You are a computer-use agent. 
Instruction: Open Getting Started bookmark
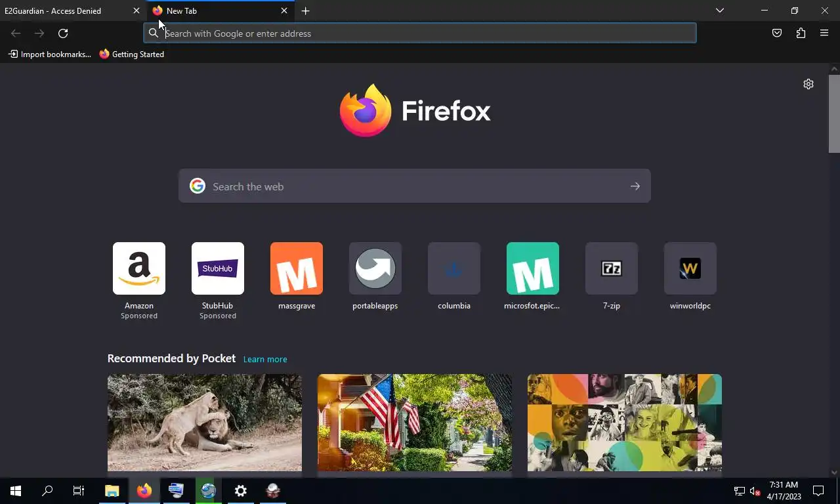pos(132,54)
